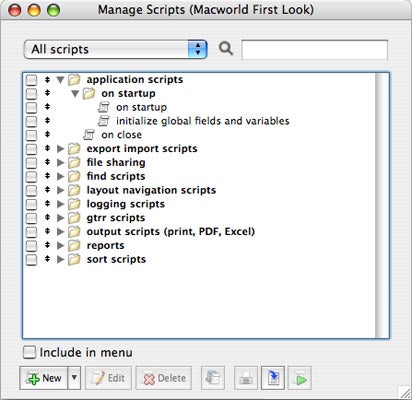
Task: Collapse the 'application scripts' folder triangle
Action: [x=60, y=80]
